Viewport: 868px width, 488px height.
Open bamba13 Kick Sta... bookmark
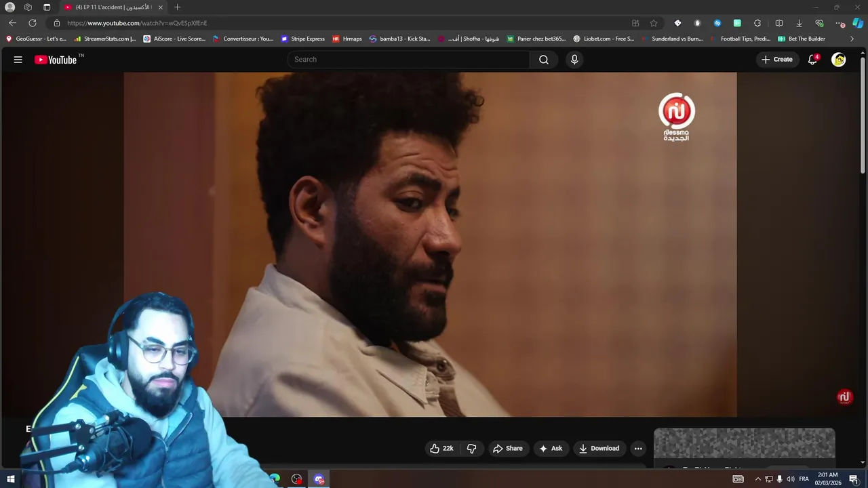[x=400, y=39]
